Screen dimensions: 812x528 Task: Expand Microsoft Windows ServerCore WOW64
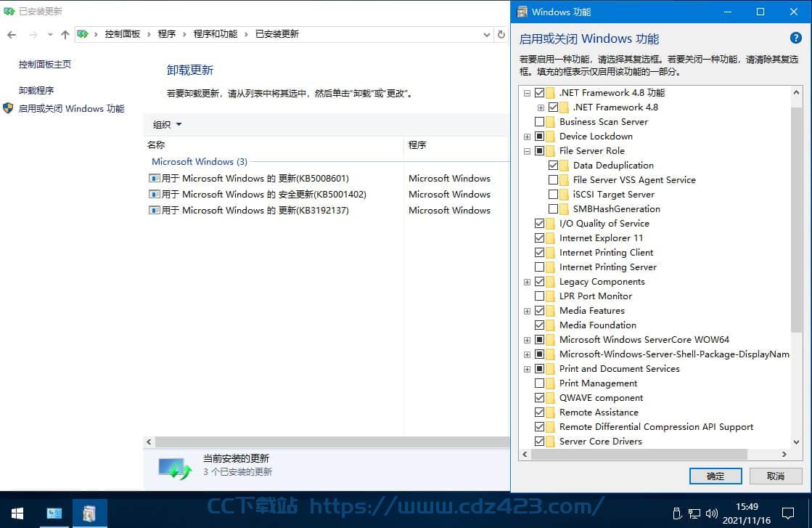pos(527,340)
